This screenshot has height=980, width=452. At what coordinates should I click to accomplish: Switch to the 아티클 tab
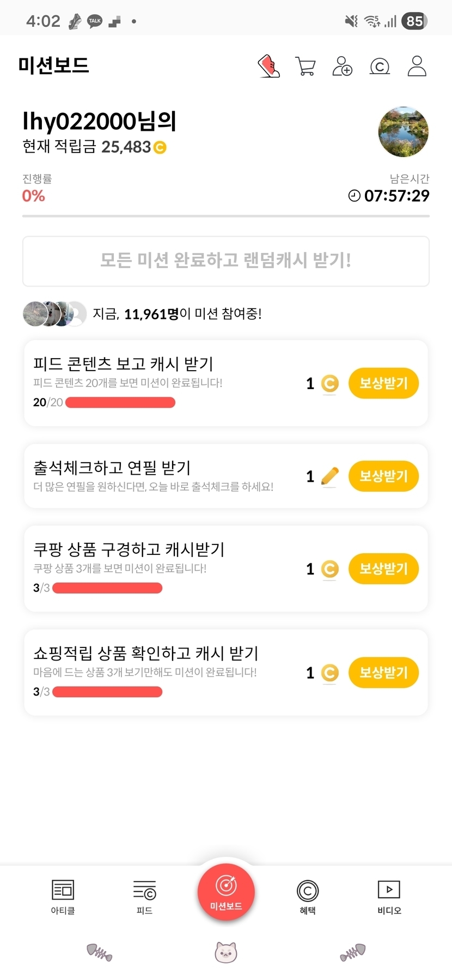point(63,897)
